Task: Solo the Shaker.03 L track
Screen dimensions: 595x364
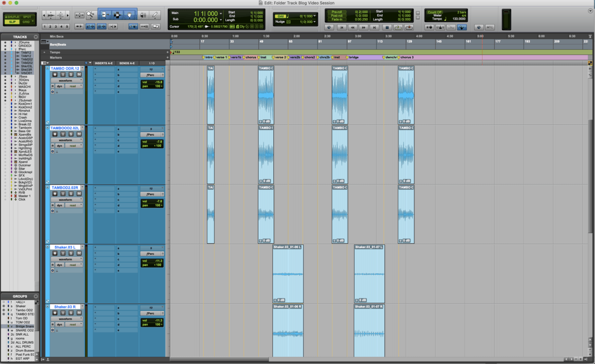Action: [x=71, y=253]
